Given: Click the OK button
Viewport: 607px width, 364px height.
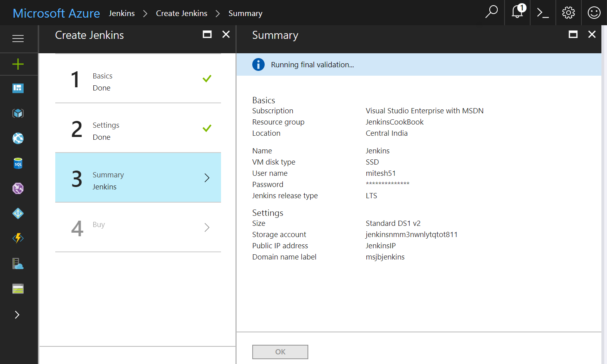Looking at the screenshot, I should [x=280, y=352].
